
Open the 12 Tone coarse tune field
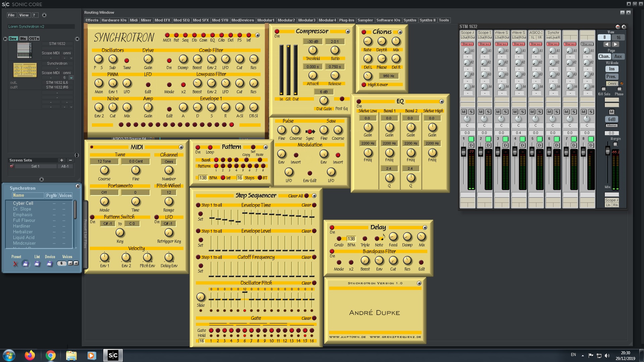[104, 162]
